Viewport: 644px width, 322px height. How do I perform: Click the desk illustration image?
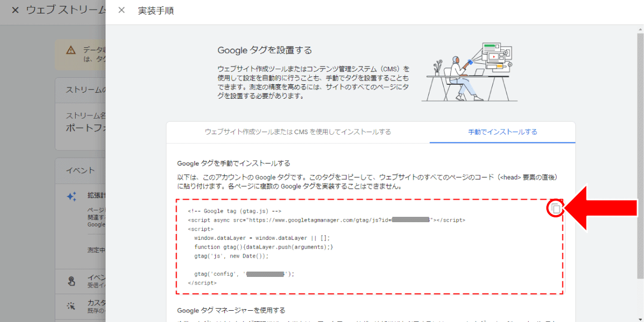(x=470, y=72)
